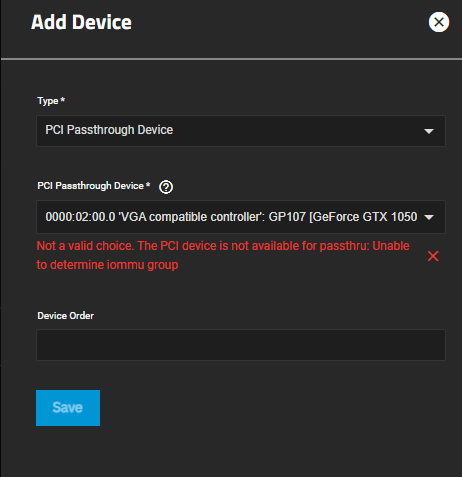Focus the Device Order input field

pyautogui.click(x=241, y=345)
